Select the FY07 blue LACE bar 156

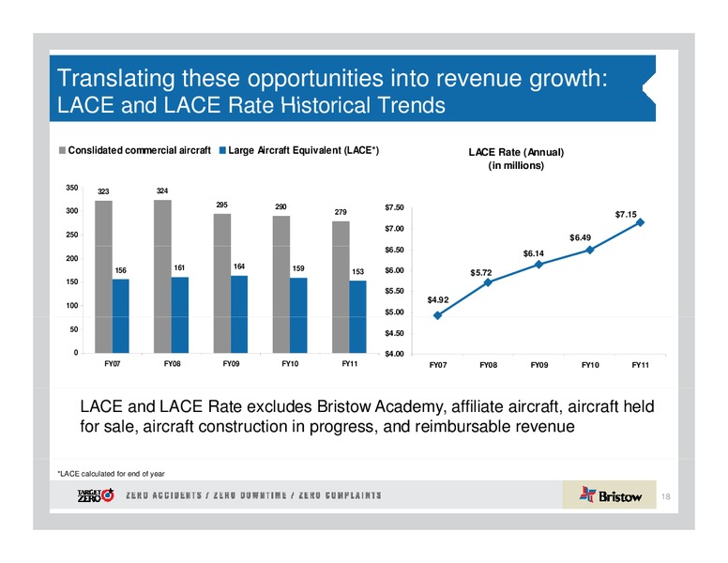[x=121, y=316]
